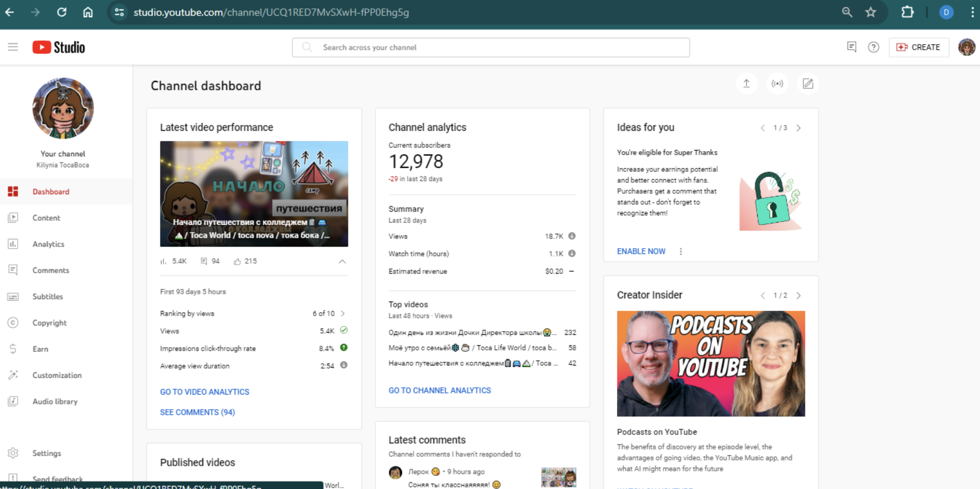Open the Help question mark icon
This screenshot has width=980, height=489.
(x=874, y=47)
